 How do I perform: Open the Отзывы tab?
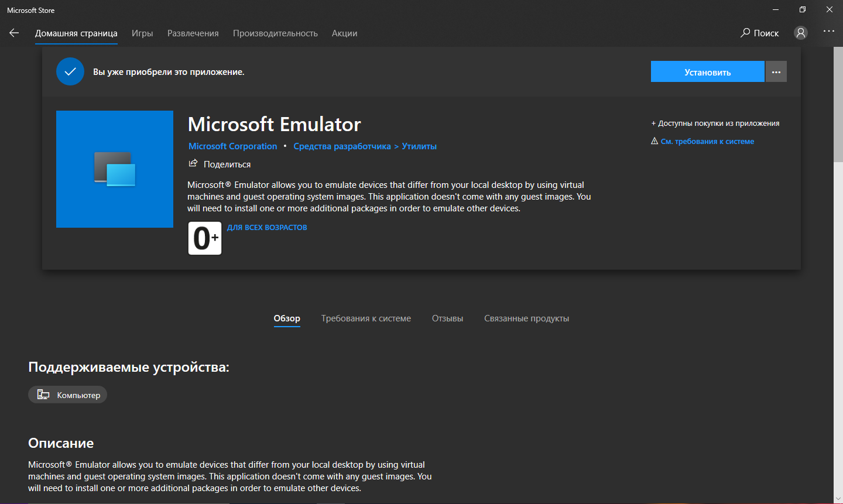(x=447, y=318)
